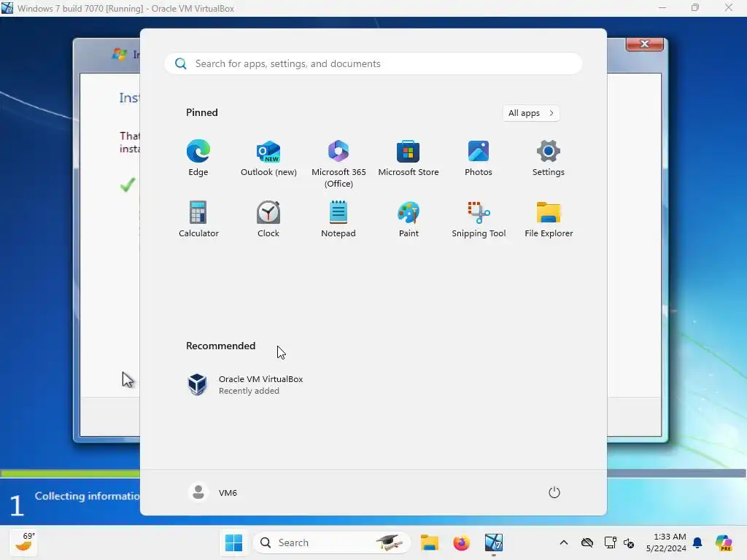Click the power button in Start menu
This screenshot has height=560, width=747.
pos(554,492)
